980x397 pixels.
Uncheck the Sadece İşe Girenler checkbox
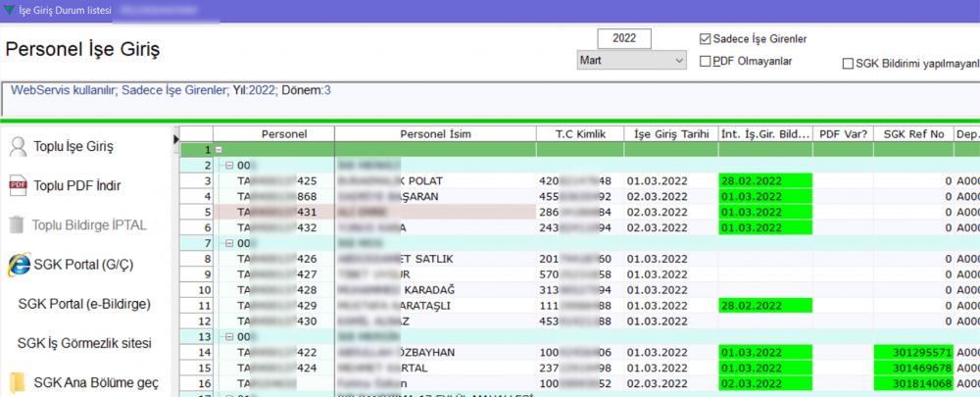[705, 39]
